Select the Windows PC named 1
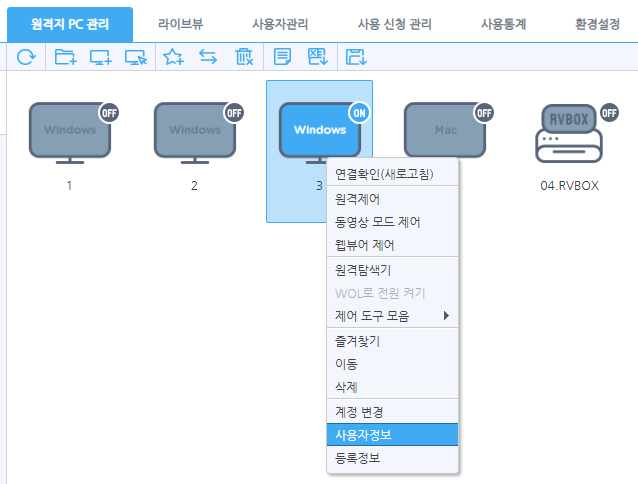The image size is (638, 484). 69,133
